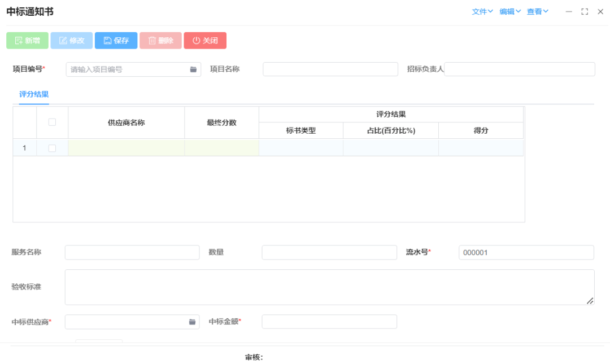Save the form with 保存 button
610x364 pixels.
[116, 41]
